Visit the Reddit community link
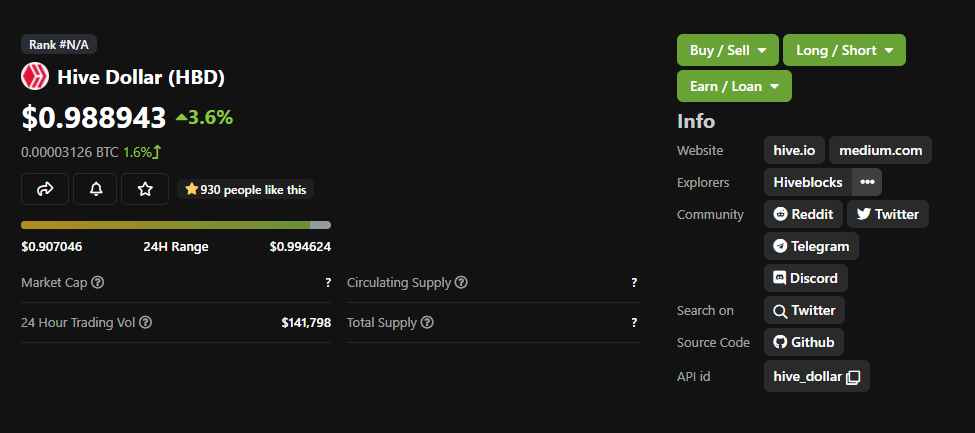The image size is (975, 433). point(803,214)
